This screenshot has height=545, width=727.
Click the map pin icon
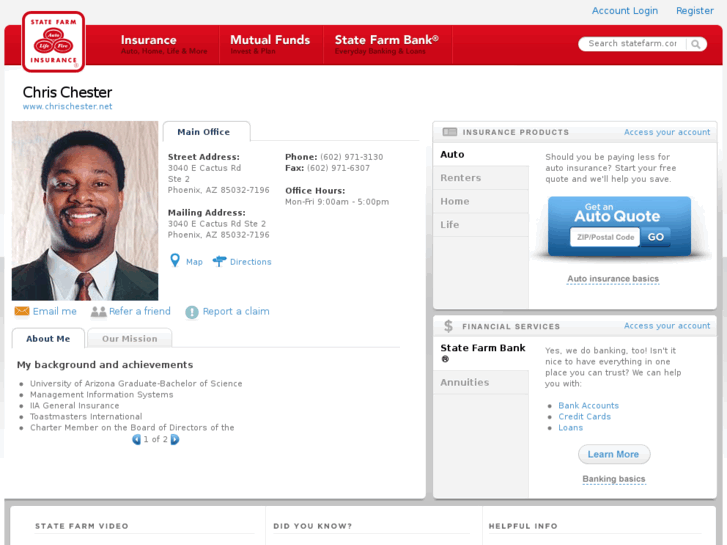[x=175, y=261]
